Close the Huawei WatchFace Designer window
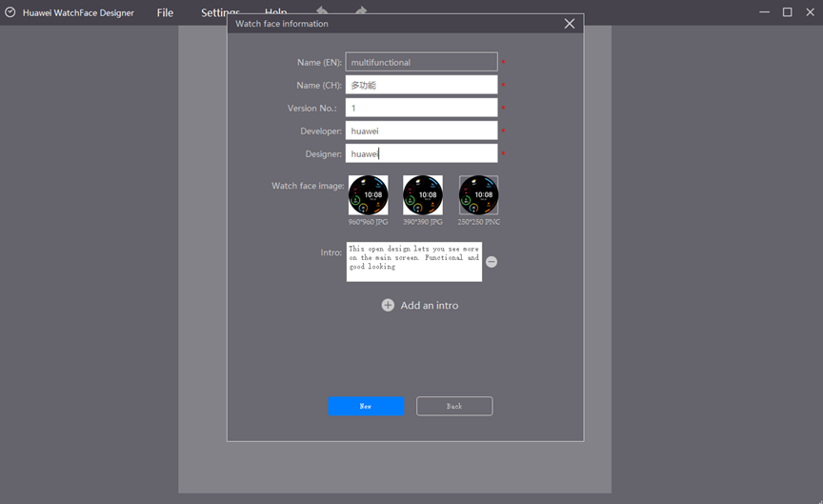 tap(811, 12)
